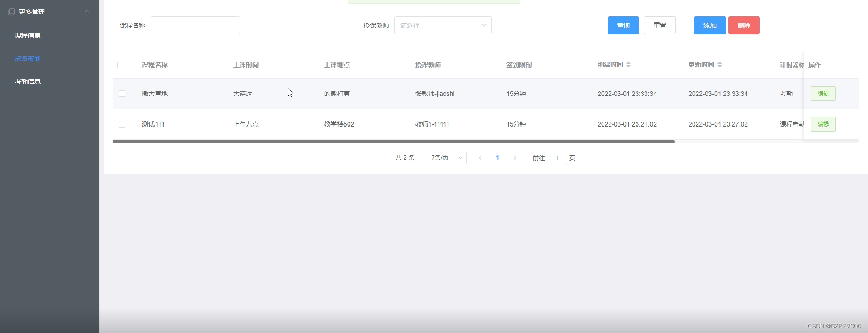This screenshot has width=868, height=333.
Task: Select page number 1
Action: pyautogui.click(x=497, y=157)
